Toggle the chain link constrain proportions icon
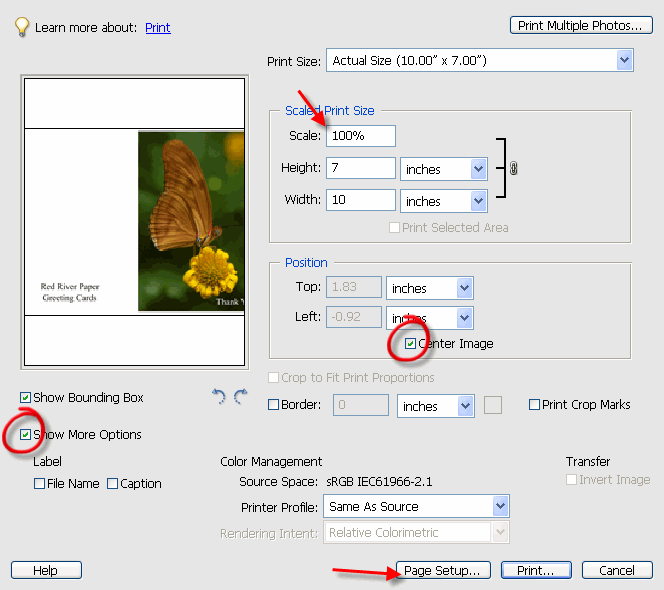Image resolution: width=664 pixels, height=590 pixels. pos(514,169)
